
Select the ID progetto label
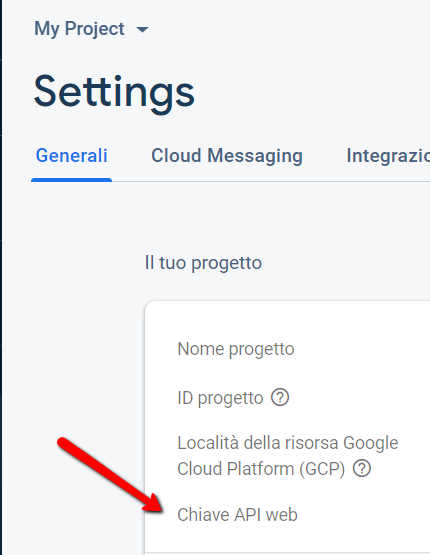(x=220, y=398)
